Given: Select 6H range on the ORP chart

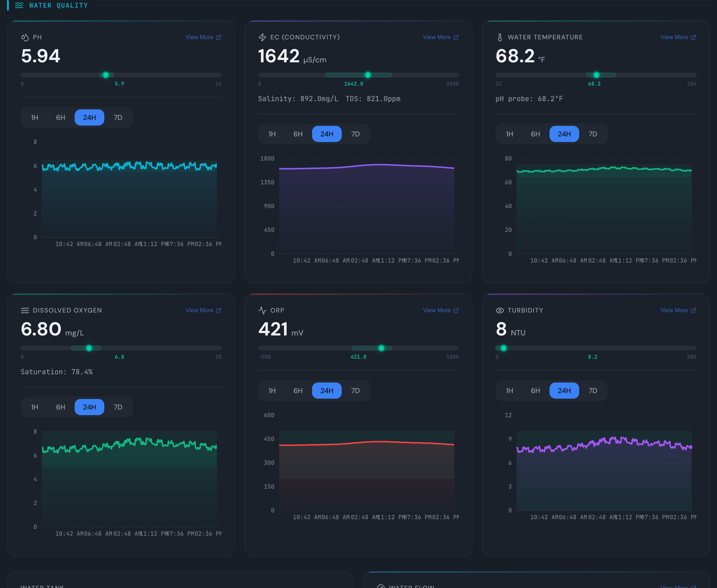Looking at the screenshot, I should [x=298, y=390].
